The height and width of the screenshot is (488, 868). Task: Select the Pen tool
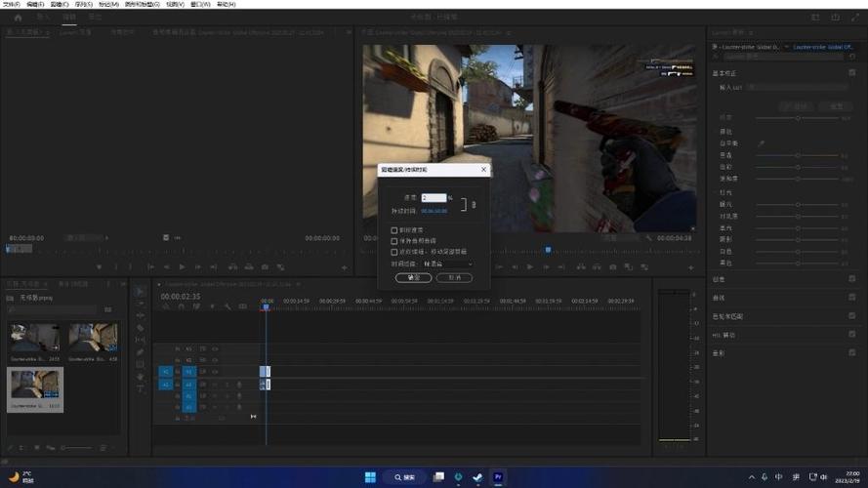click(140, 352)
